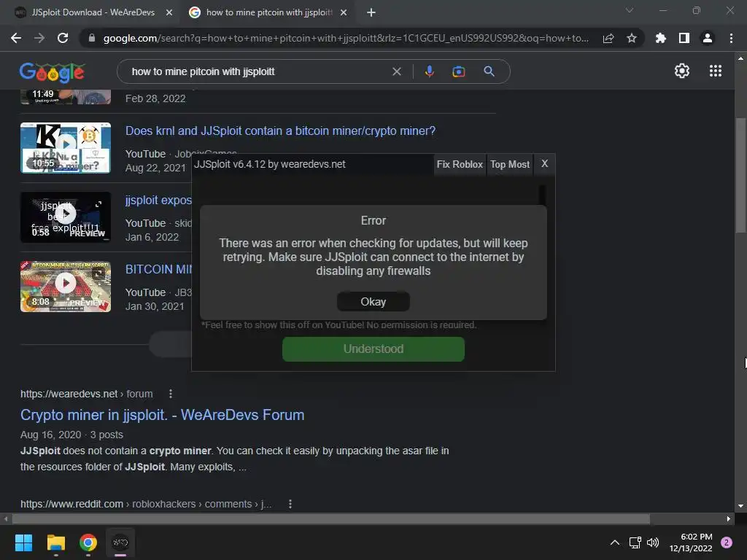The image size is (747, 560).
Task: Focus the Google search input field
Action: (258, 71)
